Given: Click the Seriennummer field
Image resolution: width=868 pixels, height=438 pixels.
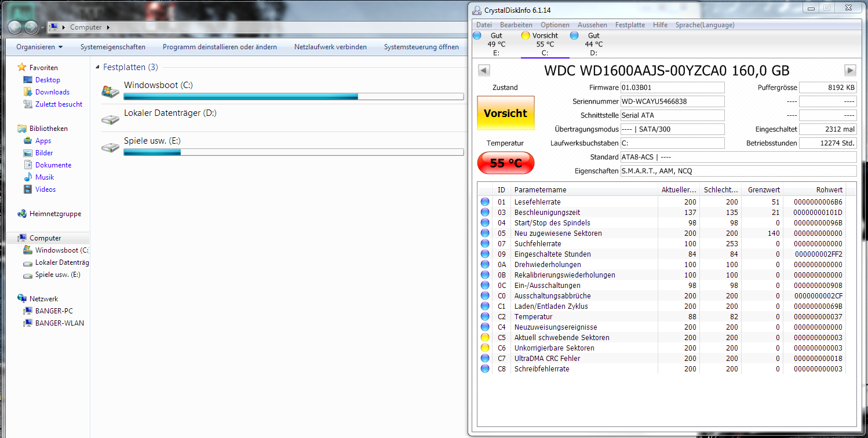Looking at the screenshot, I should pyautogui.click(x=672, y=101).
